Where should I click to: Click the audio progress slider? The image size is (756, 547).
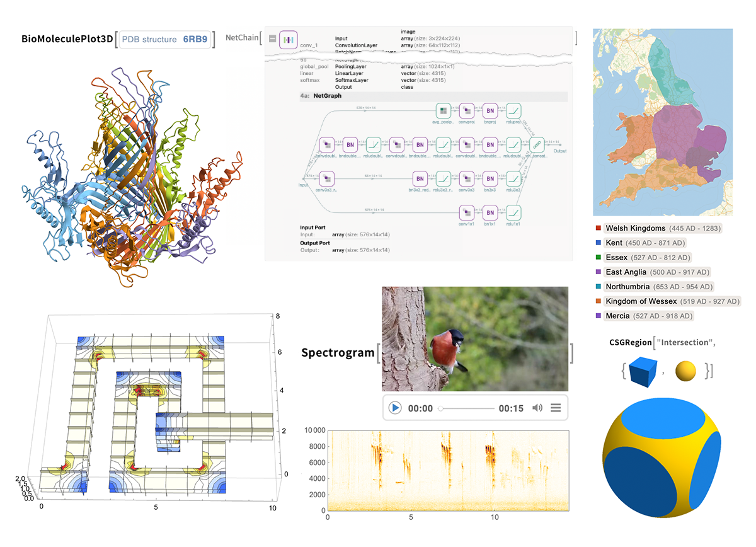coord(466,408)
